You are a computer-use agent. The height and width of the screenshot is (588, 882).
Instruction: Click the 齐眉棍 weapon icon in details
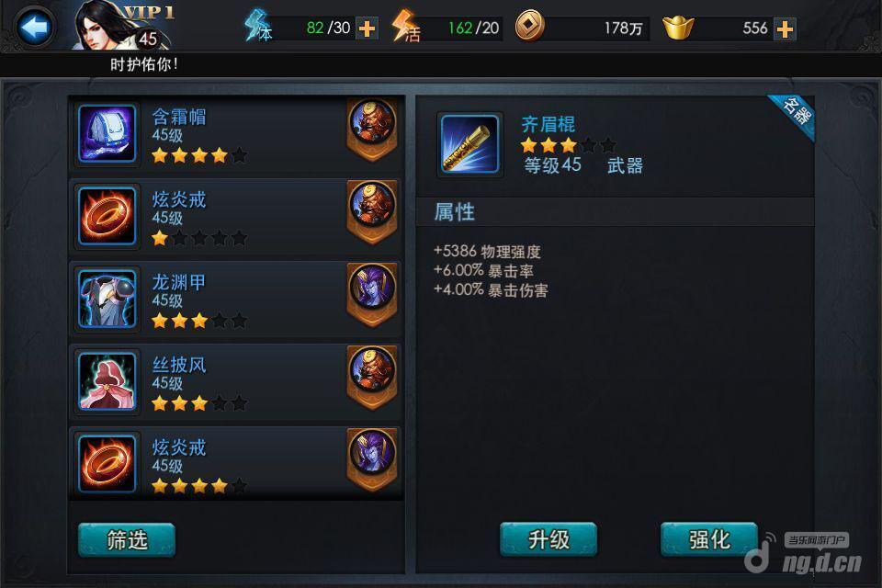click(x=469, y=144)
